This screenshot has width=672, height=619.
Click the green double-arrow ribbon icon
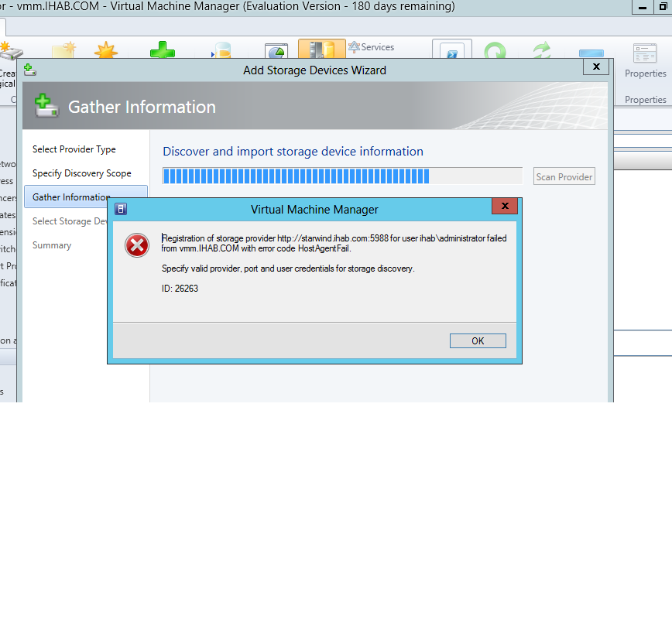click(542, 50)
